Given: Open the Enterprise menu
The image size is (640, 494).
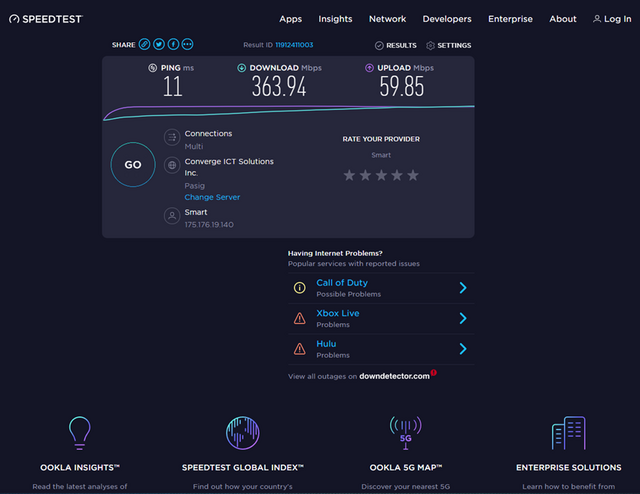Looking at the screenshot, I should [510, 19].
